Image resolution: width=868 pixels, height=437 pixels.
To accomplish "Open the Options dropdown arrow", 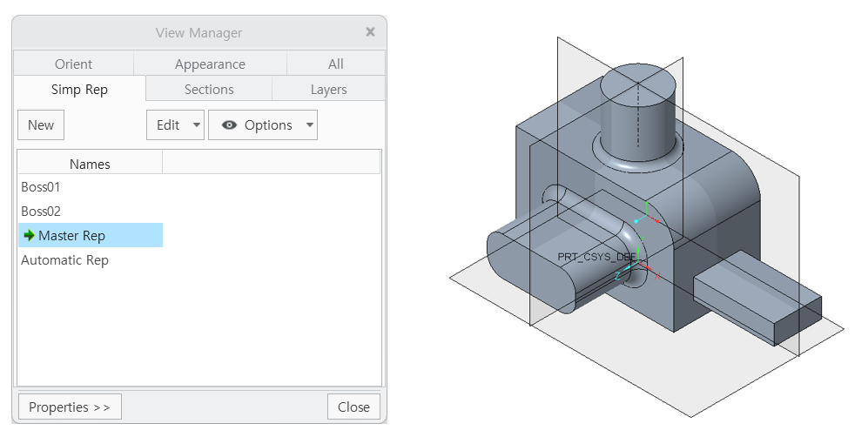I will 310,125.
